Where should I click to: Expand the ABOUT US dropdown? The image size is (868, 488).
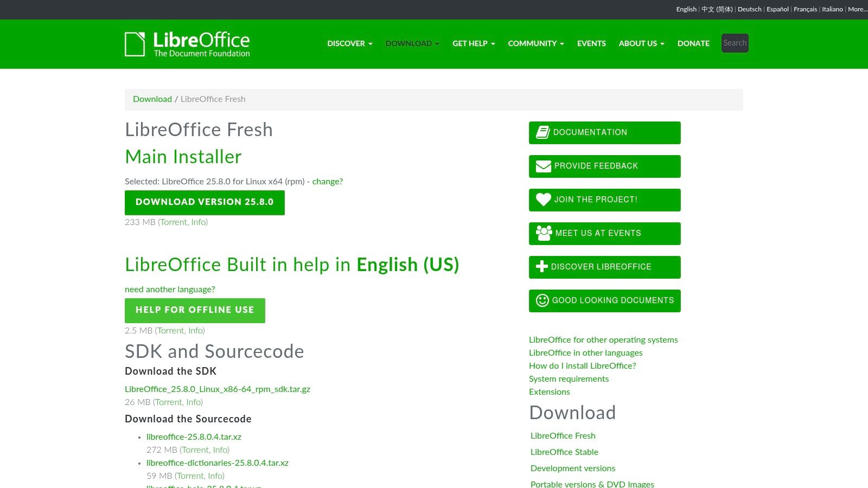[x=641, y=43]
